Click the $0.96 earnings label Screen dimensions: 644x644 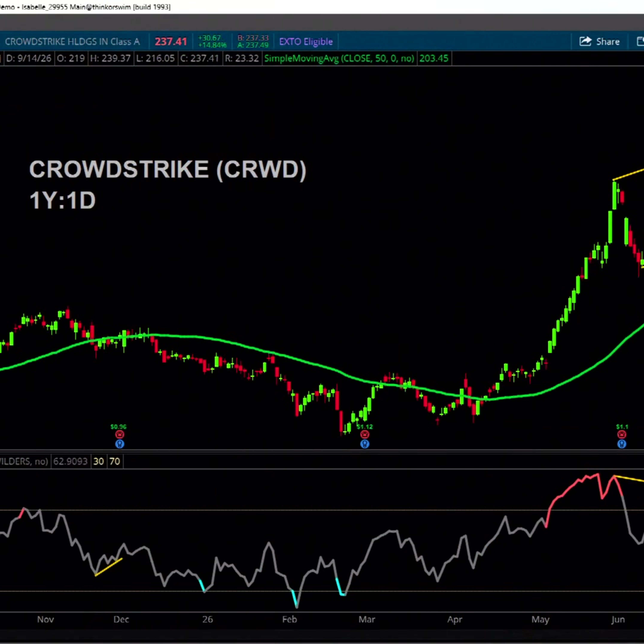[119, 427]
